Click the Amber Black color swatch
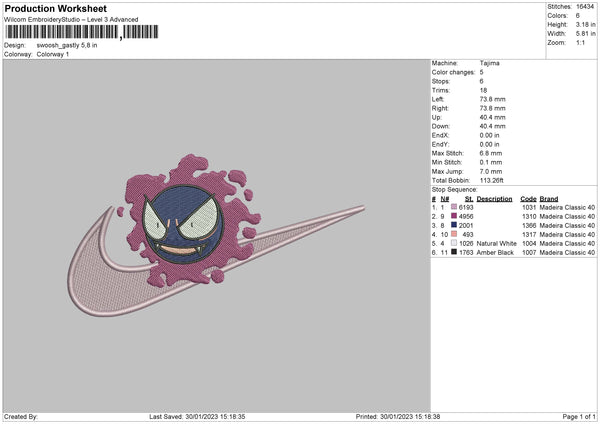This screenshot has width=600, height=424. 454,252
